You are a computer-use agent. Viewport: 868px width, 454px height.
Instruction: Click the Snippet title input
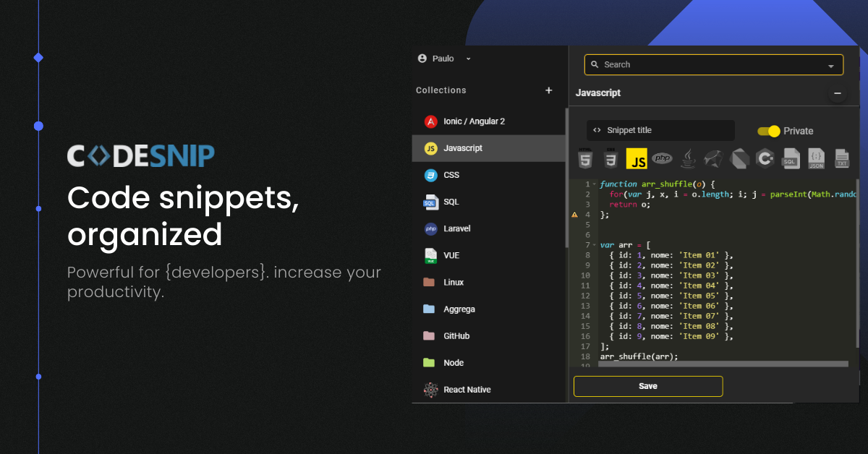pos(660,130)
